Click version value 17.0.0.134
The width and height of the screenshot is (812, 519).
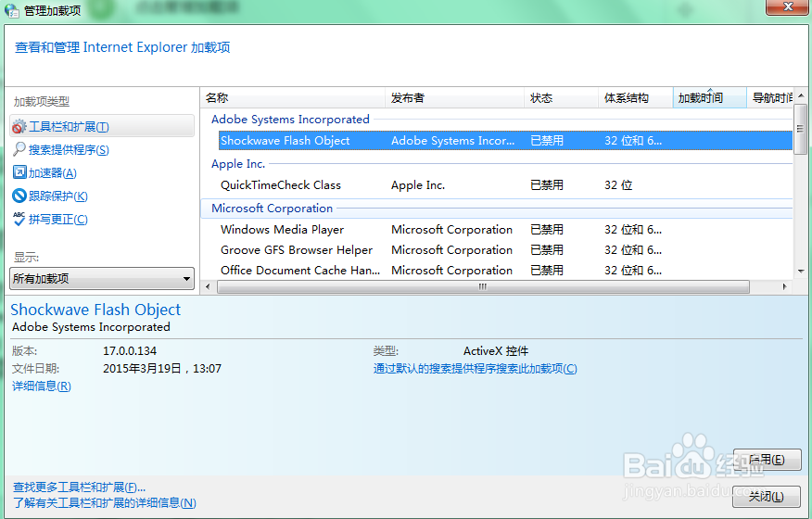coord(130,351)
